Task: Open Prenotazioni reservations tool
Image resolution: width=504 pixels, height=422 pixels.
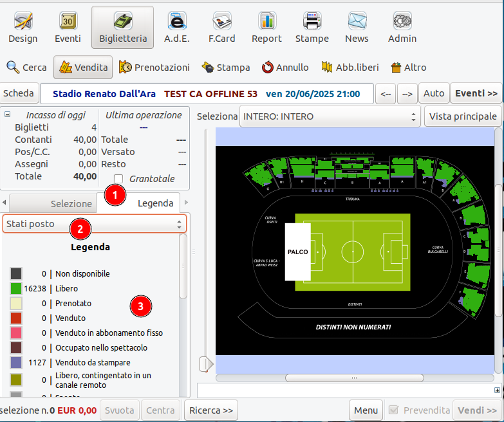Action: coord(154,68)
